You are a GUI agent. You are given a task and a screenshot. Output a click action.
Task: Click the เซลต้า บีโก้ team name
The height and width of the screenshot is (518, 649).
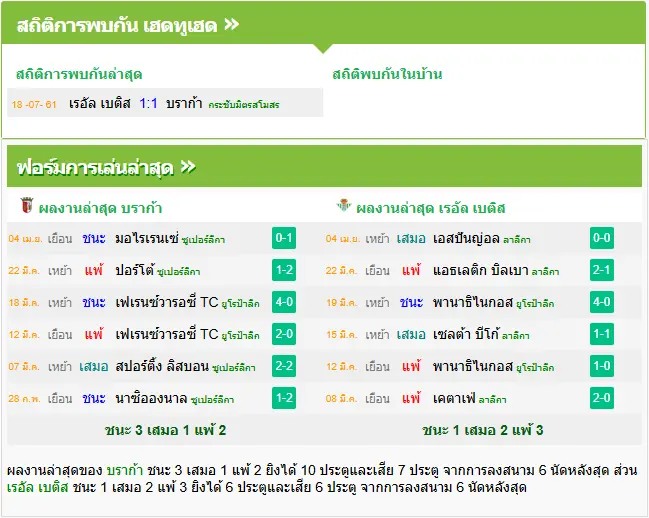click(x=466, y=334)
